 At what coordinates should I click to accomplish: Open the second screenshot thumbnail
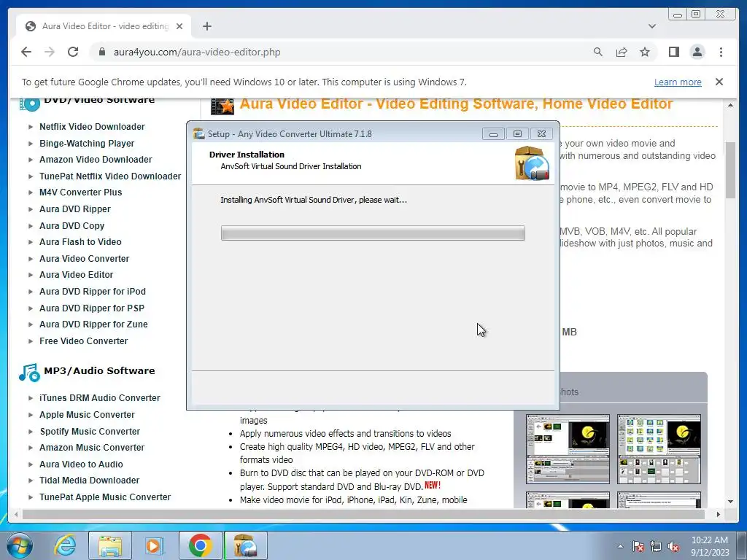click(x=659, y=449)
